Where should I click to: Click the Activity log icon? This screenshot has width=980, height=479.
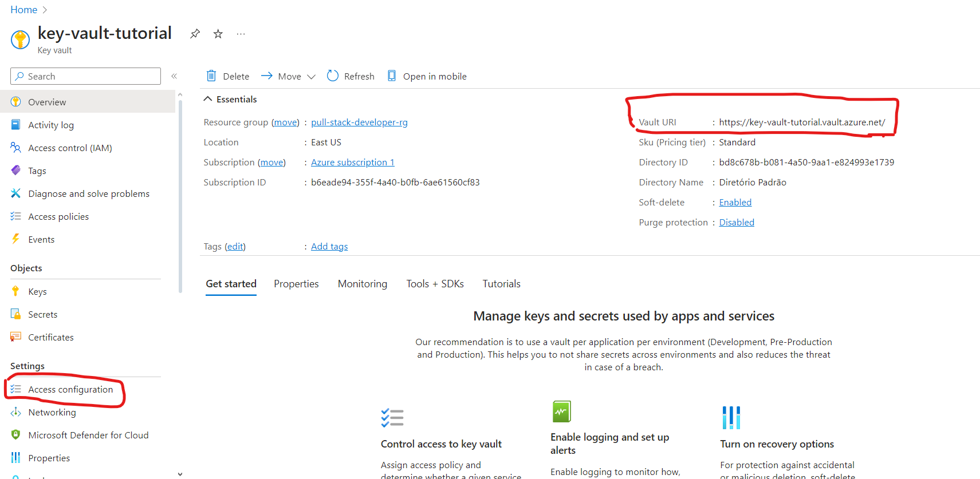pyautogui.click(x=16, y=125)
